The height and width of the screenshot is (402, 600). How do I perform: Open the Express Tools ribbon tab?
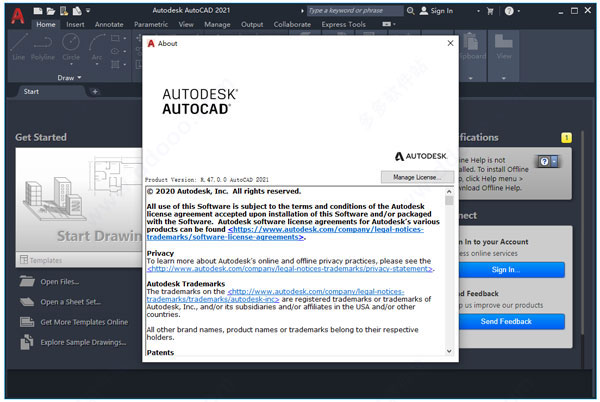pyautogui.click(x=343, y=24)
